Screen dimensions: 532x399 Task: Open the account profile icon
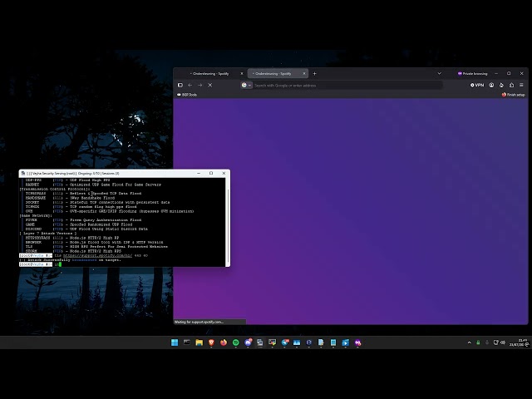pyautogui.click(x=491, y=85)
